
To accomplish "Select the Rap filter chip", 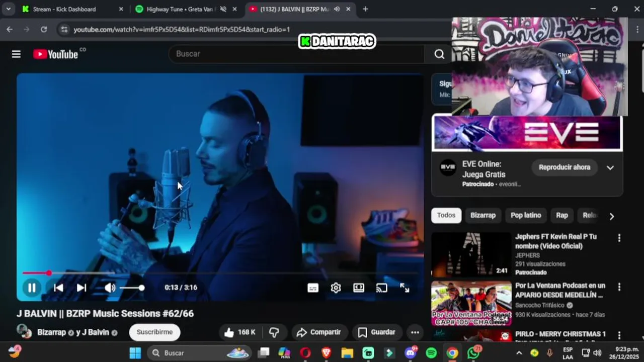I will point(562,215).
